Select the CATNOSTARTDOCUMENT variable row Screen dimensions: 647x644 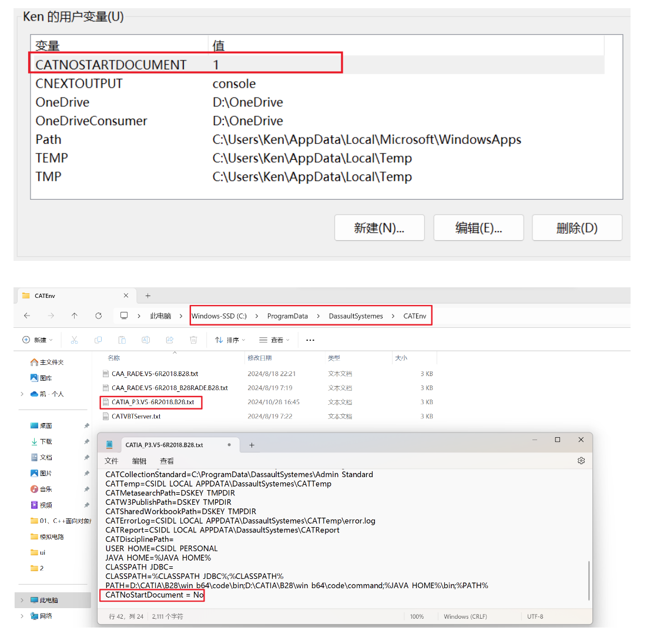pos(317,65)
